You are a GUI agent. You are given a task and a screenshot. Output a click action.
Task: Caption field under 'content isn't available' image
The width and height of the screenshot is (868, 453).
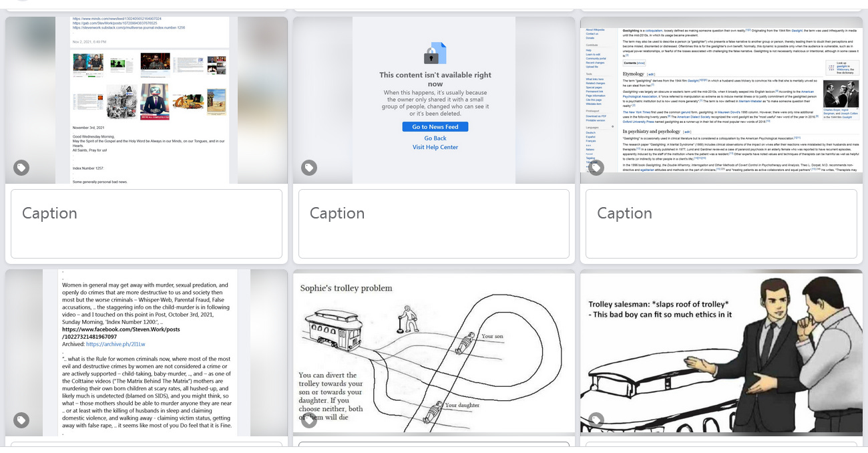pos(434,224)
